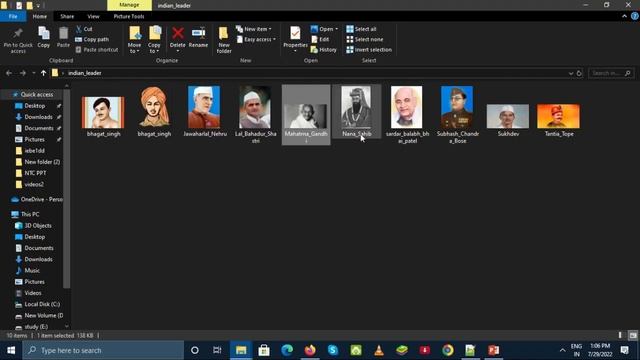Collapse the ribbon with the chevron
This screenshot has height=360, width=640.
(624, 16)
